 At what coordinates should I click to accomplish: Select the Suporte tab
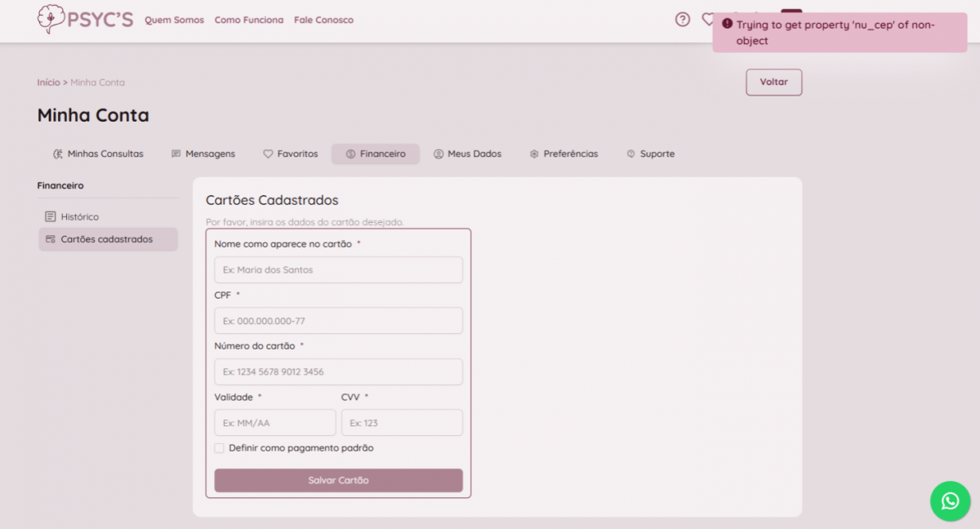coord(650,154)
